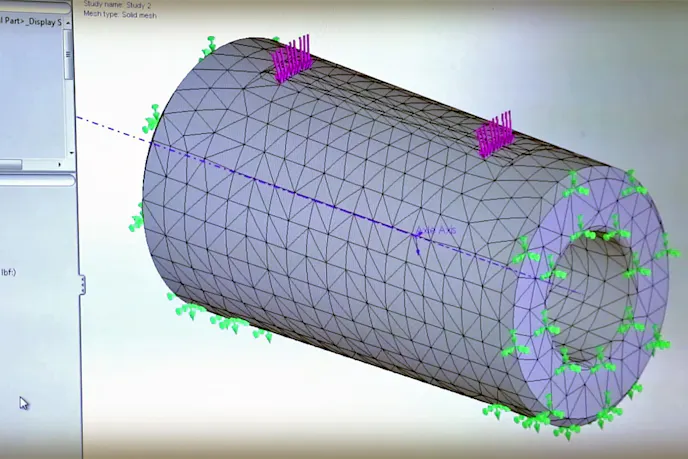Select the right purple force load arrows
Image resolution: width=688 pixels, height=459 pixels.
point(494,135)
